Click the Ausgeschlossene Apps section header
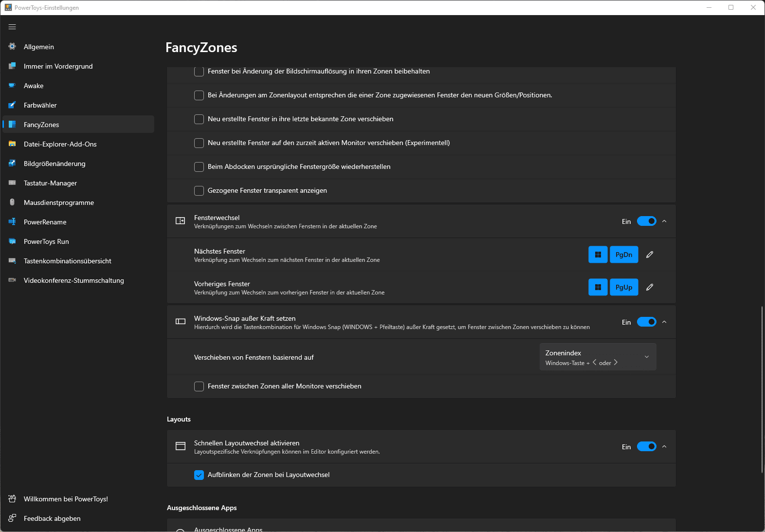The width and height of the screenshot is (765, 532). tap(201, 508)
